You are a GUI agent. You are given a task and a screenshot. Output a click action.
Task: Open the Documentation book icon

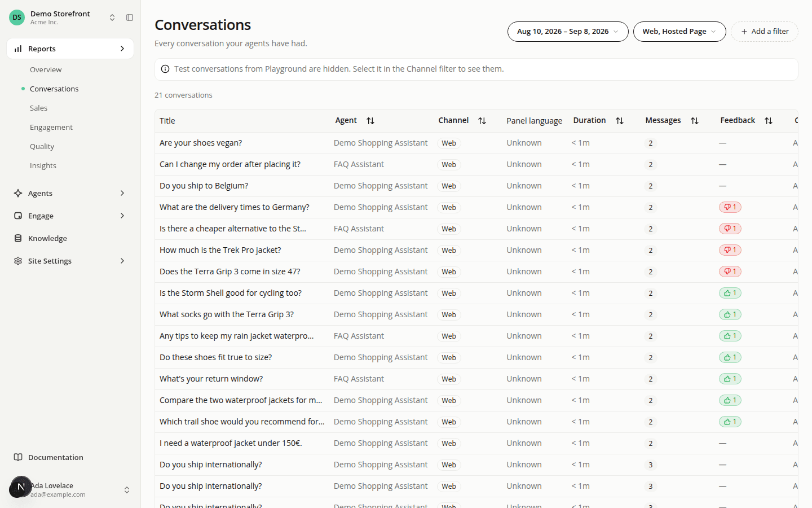point(18,457)
